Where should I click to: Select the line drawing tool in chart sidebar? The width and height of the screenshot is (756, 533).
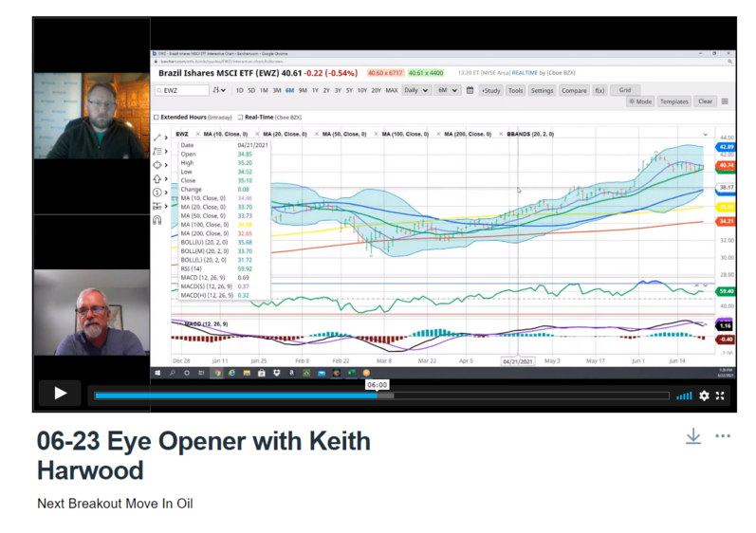pos(157,138)
